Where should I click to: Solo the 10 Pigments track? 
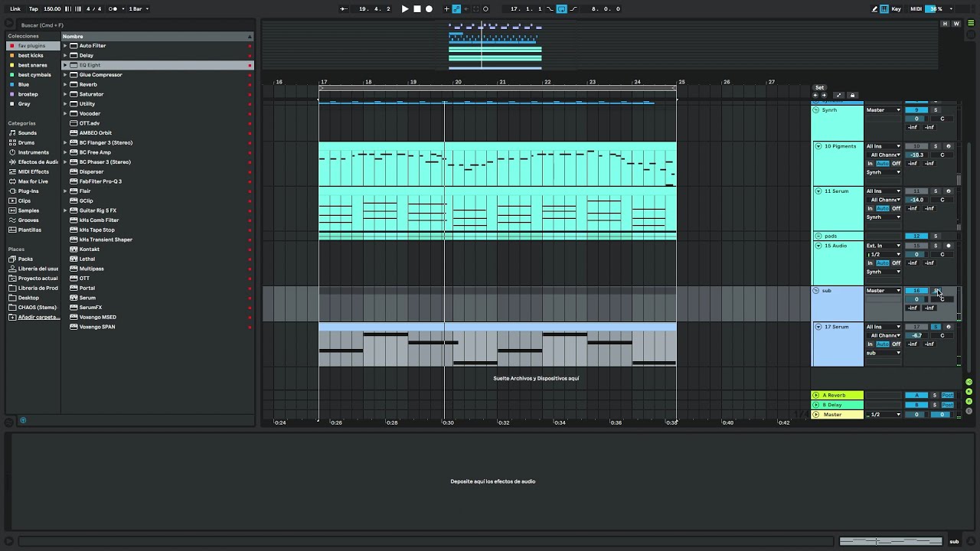coord(935,146)
